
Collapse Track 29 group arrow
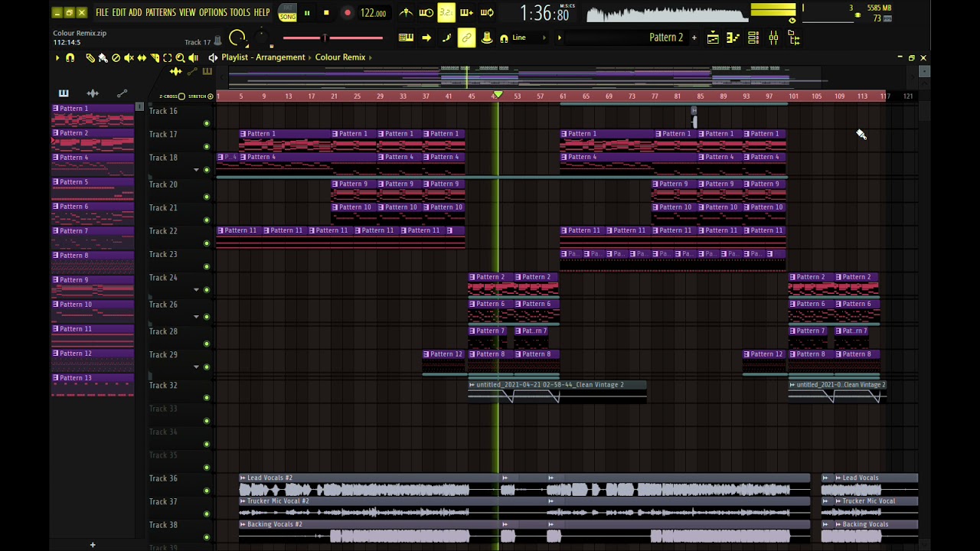[196, 367]
